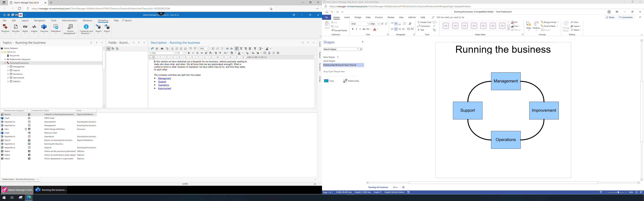Toggle show paragraph marks in Description
The height and width of the screenshot is (201, 644).
click(x=255, y=49)
